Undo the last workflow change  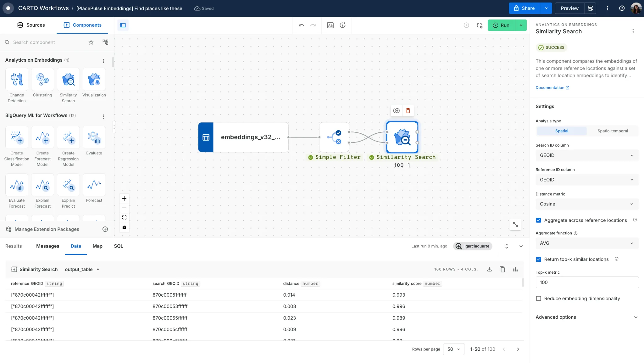click(301, 25)
